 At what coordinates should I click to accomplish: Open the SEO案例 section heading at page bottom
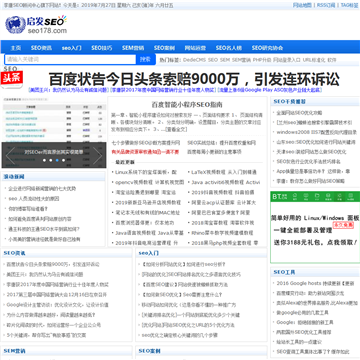point(150,351)
